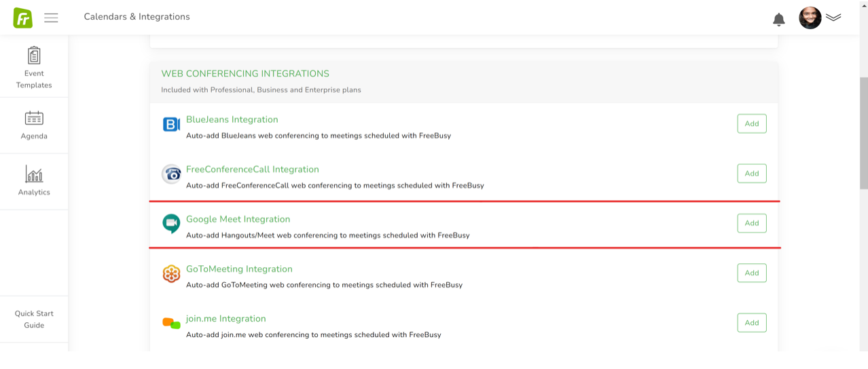Open the Quick Start Guide
This screenshot has width=868, height=369.
point(34,319)
